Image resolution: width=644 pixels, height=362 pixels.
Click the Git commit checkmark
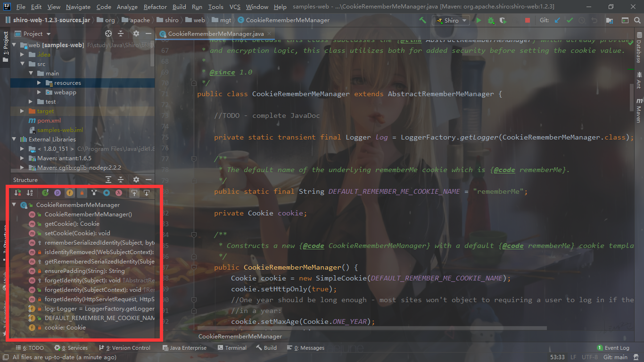tap(570, 20)
